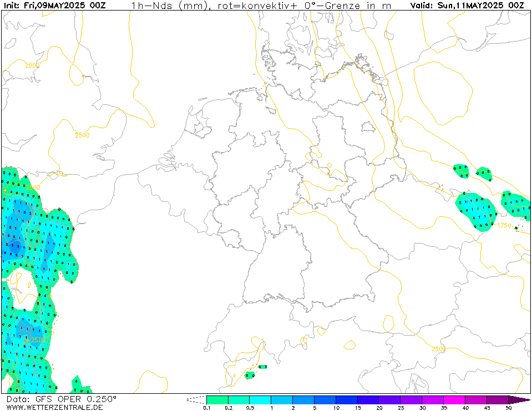This screenshot has height=411, width=532.
Task: Click the 45 tick label under color scale
Action: pyautogui.click(x=487, y=408)
